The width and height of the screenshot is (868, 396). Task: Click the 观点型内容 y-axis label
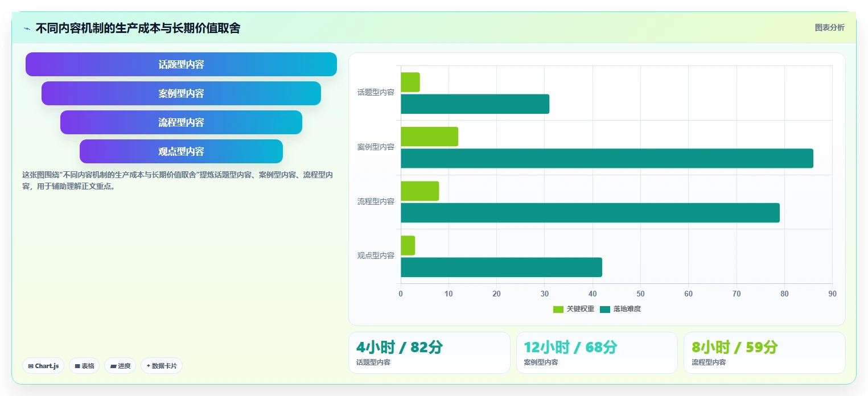click(x=376, y=256)
